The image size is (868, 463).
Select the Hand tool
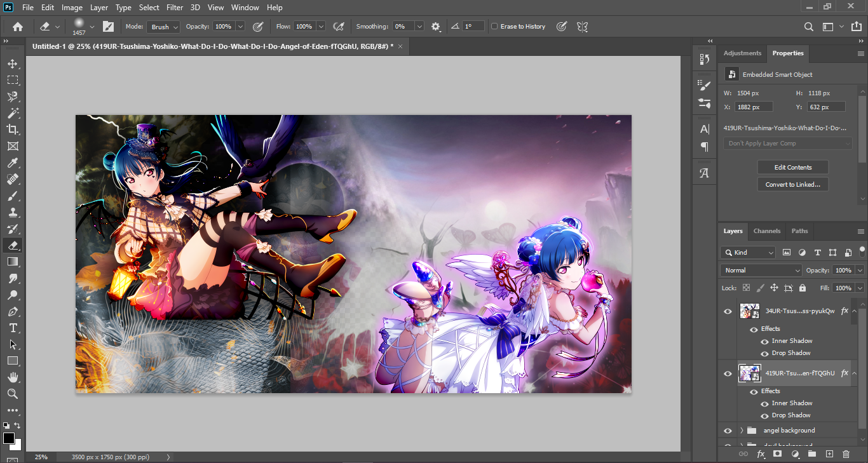13,377
